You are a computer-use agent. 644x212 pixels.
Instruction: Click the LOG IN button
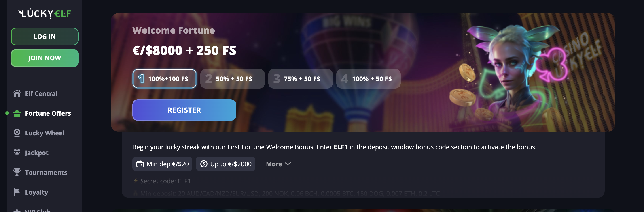44,36
